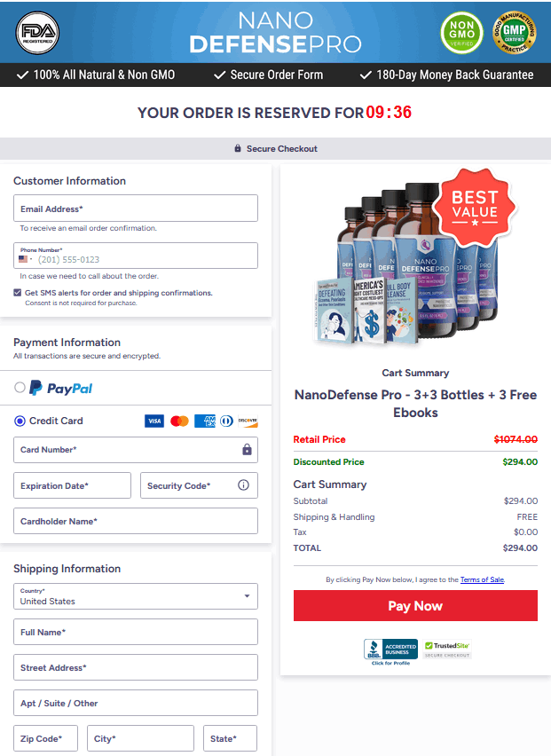This screenshot has width=551, height=756.
Task: Open the Terms of Sale link
Action: [482, 579]
